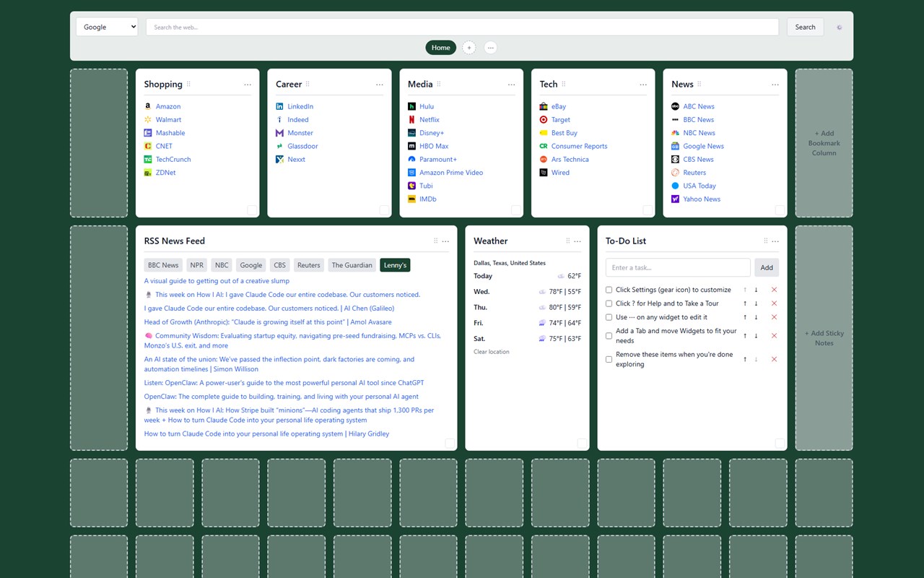This screenshot has height=578, width=924.
Task: Open the Shopping widget options menu
Action: [x=248, y=85]
